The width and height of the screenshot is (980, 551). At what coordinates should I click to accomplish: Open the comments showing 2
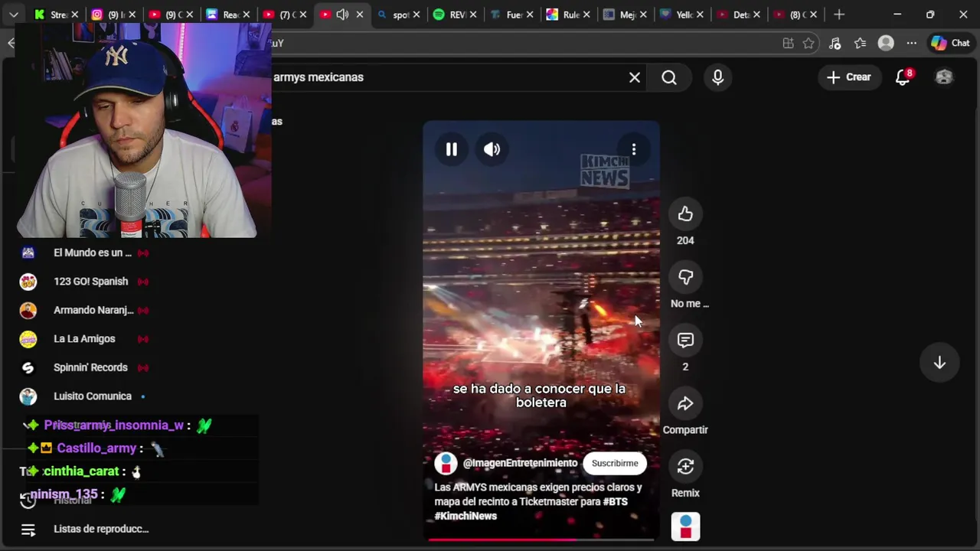[x=685, y=341]
